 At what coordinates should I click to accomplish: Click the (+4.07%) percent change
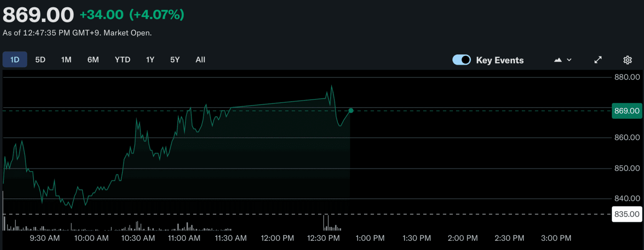tap(156, 15)
